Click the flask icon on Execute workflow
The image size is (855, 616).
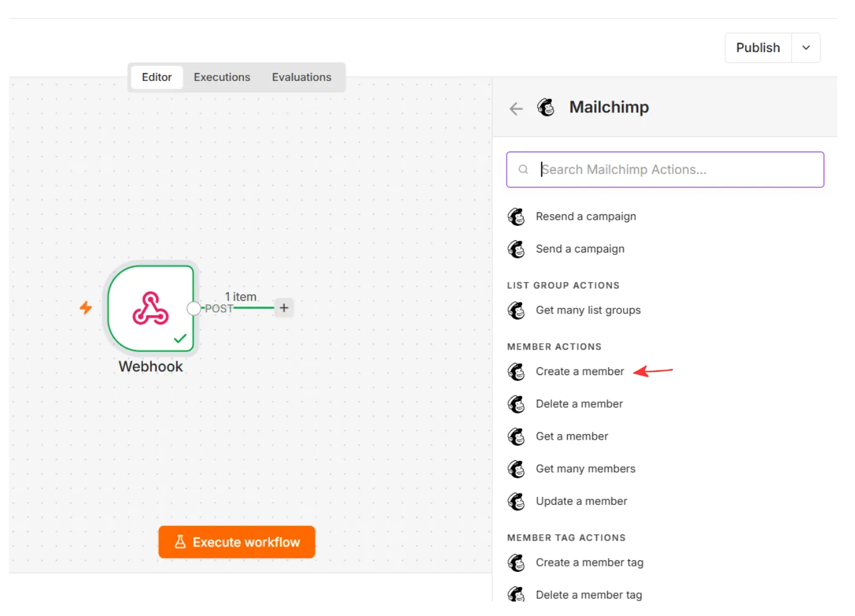(180, 542)
